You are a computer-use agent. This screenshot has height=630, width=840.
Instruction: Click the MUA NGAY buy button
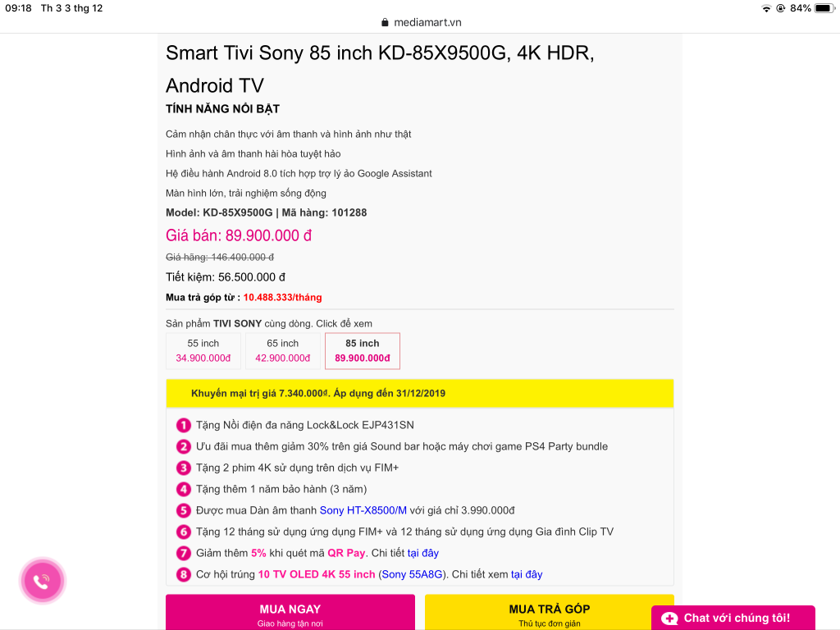[290, 612]
